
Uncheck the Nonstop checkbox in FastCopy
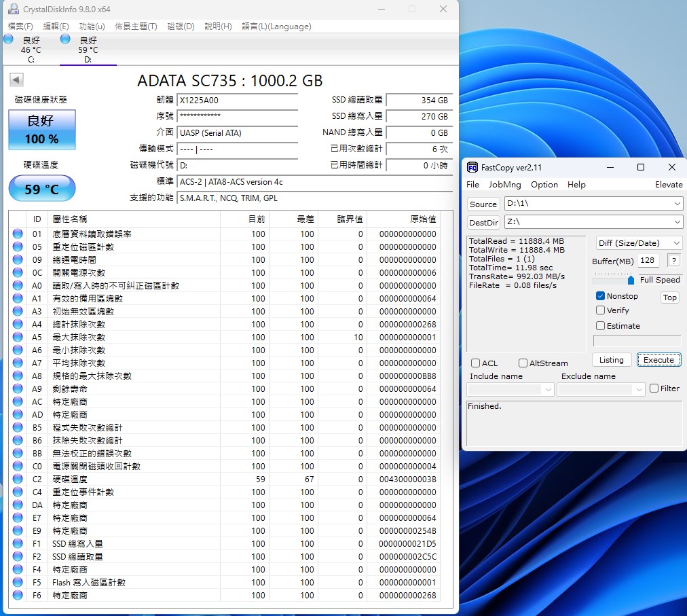pos(600,296)
